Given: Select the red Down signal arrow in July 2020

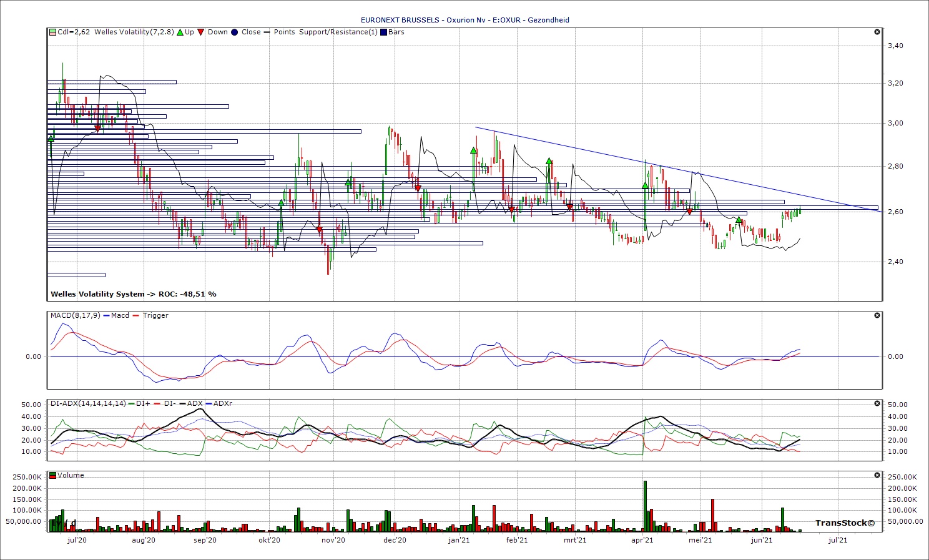Looking at the screenshot, I should [97, 129].
